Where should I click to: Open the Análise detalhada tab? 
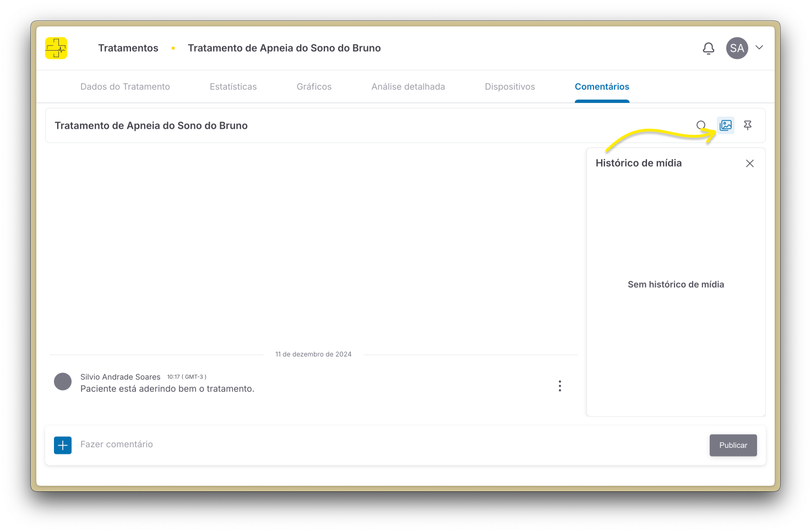point(408,87)
